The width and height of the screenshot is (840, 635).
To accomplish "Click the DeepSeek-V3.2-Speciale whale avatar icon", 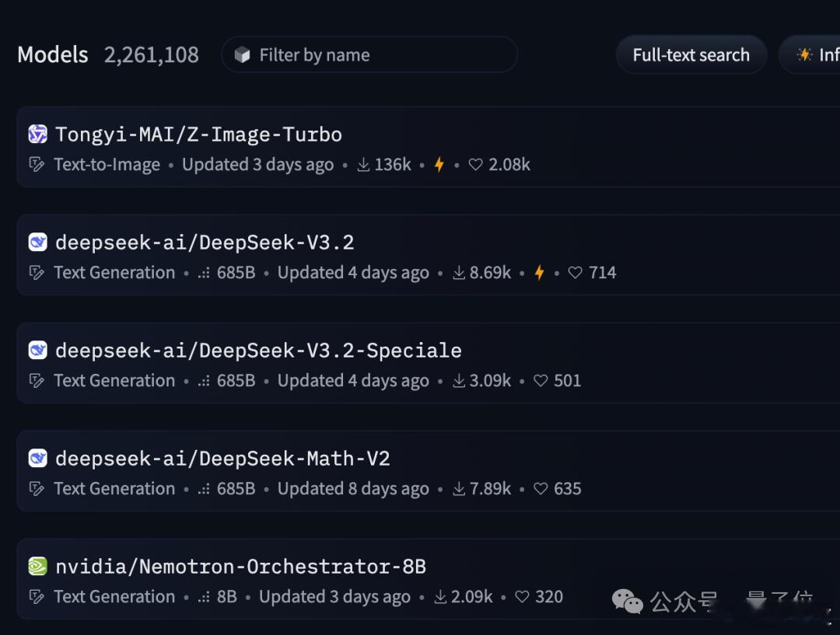I will [37, 351].
